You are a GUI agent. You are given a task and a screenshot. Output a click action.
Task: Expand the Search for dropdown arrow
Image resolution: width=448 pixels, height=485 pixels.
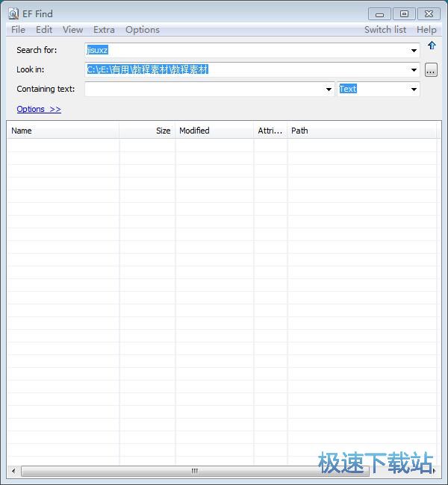(414, 51)
